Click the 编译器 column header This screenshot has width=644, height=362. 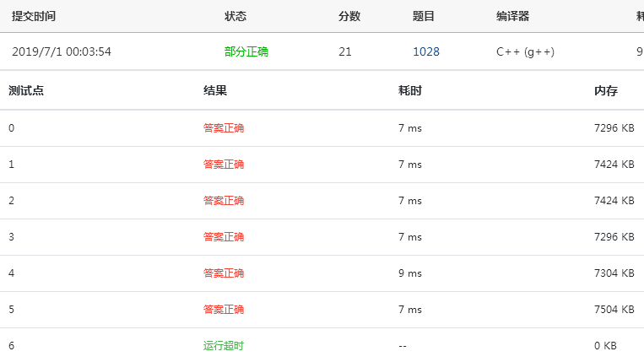click(513, 16)
